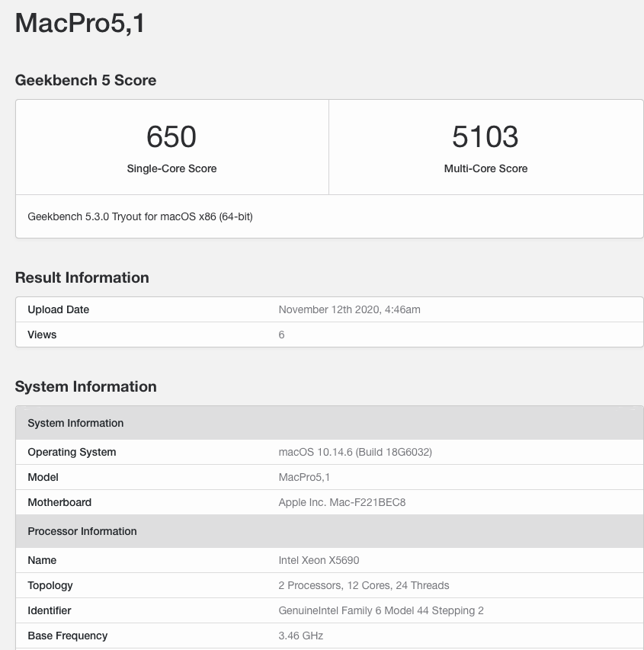This screenshot has width=644, height=650.
Task: Click the MacPro5,1 page title
Action: pos(79,23)
